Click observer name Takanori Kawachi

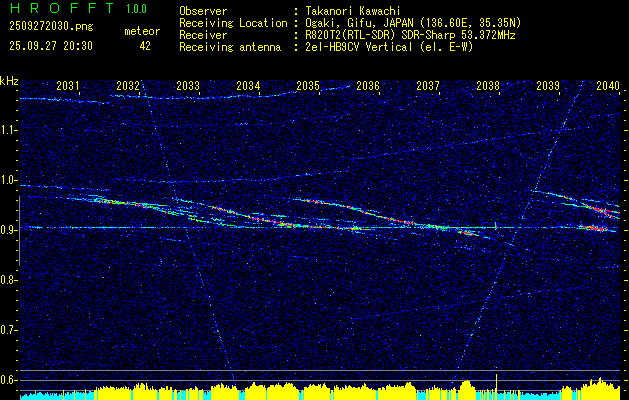353,11
